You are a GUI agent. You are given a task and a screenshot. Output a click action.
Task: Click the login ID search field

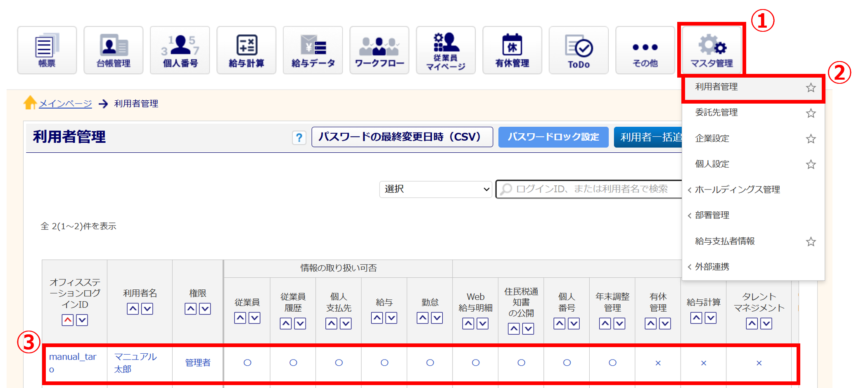pos(591,189)
